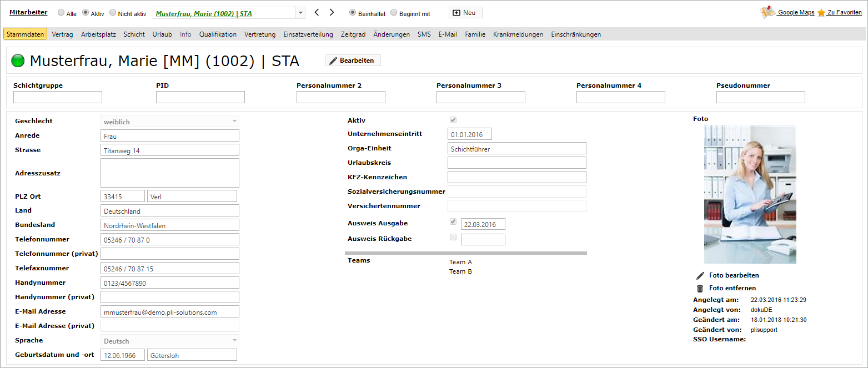
Task: Open the SMS tab
Action: point(424,34)
